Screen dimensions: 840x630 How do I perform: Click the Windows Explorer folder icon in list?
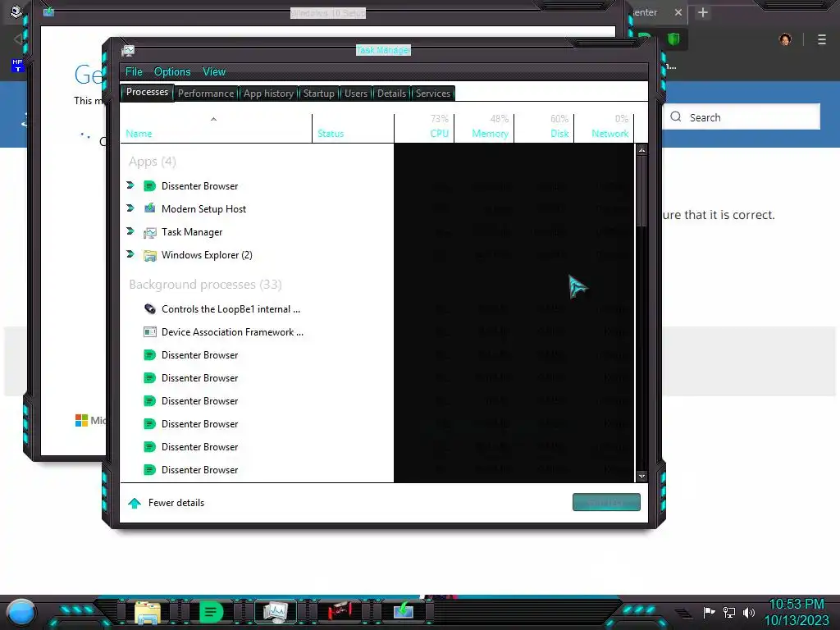(x=149, y=255)
